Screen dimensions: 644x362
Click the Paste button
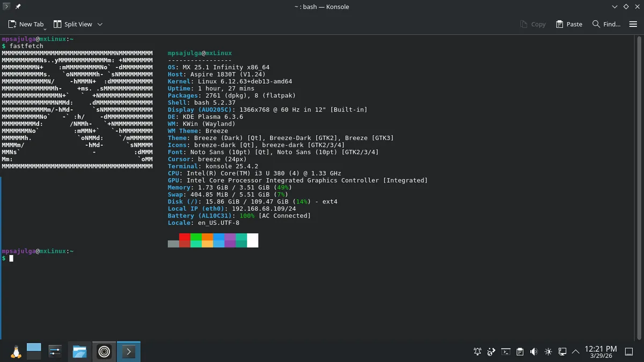pyautogui.click(x=568, y=24)
